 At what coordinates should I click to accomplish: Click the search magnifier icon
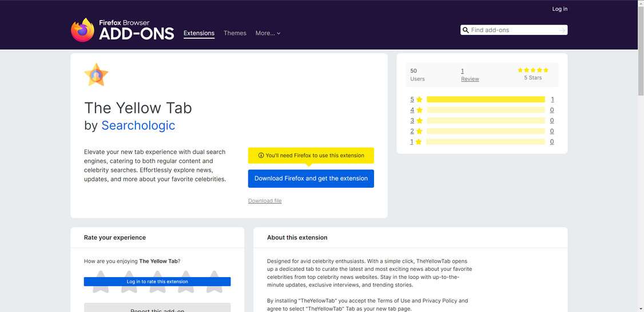[x=466, y=30]
